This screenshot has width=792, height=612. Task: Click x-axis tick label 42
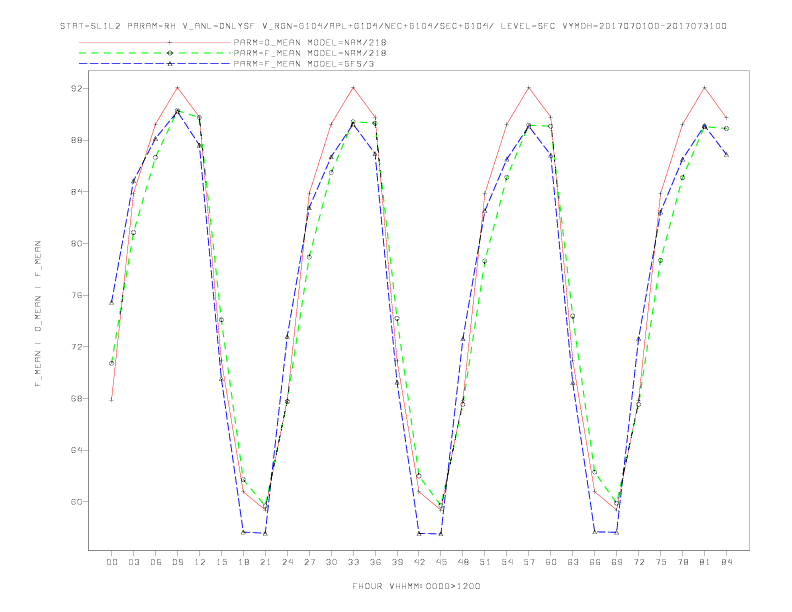(419, 562)
